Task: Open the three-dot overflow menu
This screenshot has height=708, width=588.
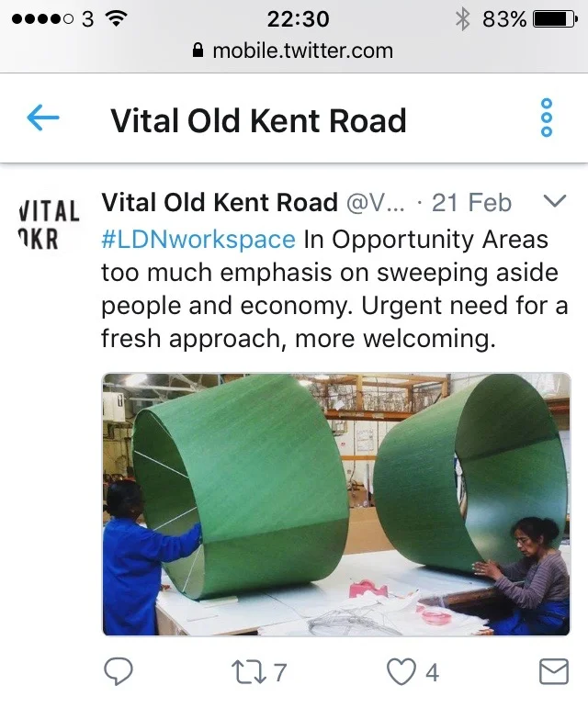Action: (546, 118)
